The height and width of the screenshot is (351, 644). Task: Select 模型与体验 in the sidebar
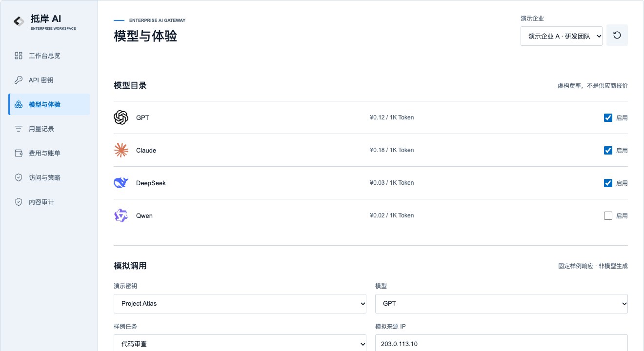49,104
